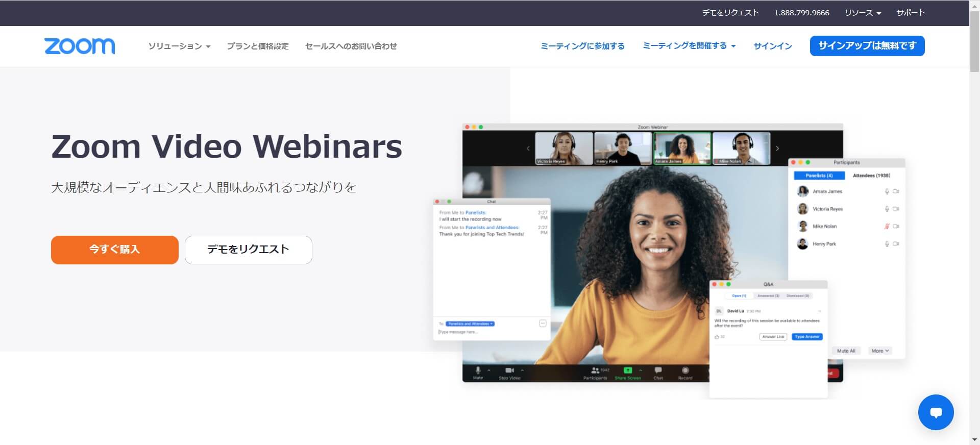Image resolution: width=980 pixels, height=445 pixels.
Task: Click ミーティングに参加する link
Action: 582,46
